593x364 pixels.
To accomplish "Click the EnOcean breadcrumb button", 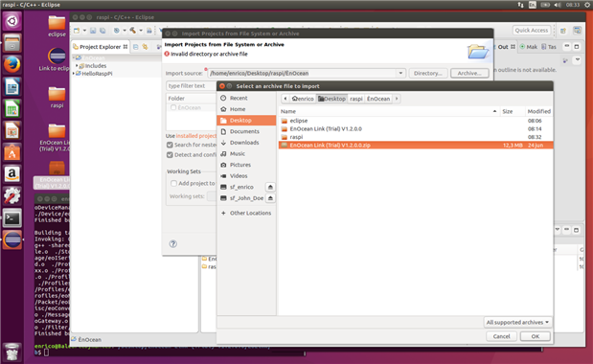I will pos(378,99).
